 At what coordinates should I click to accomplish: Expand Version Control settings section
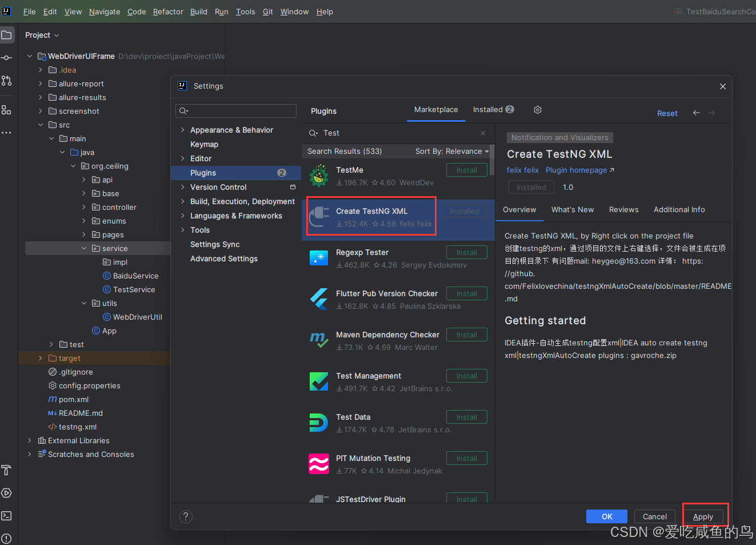[x=183, y=187]
